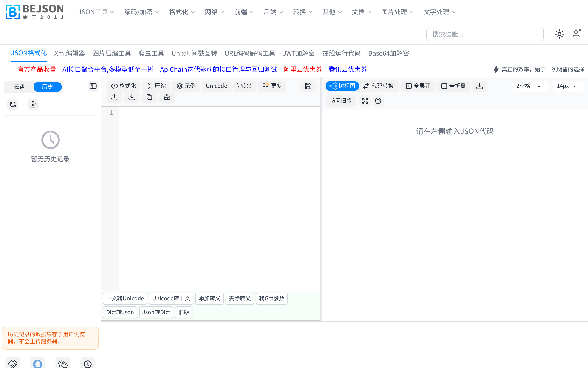
Task: Open the 图片压缩工具 tab
Action: pos(112,53)
